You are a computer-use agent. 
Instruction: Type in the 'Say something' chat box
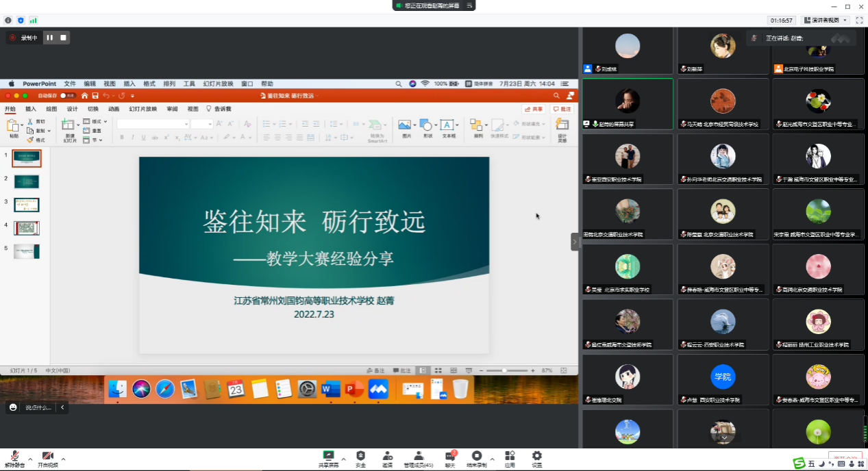tap(38, 407)
